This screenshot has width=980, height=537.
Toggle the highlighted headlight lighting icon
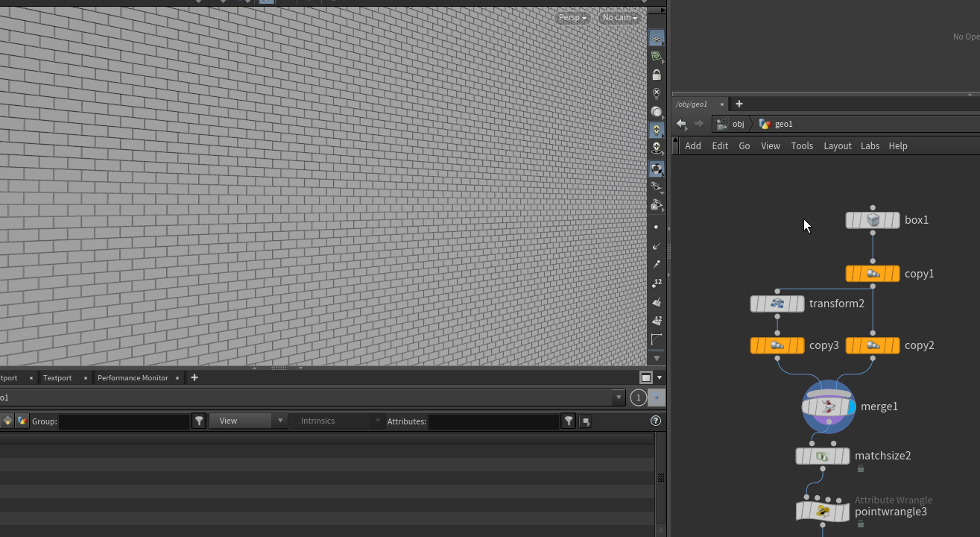(657, 131)
